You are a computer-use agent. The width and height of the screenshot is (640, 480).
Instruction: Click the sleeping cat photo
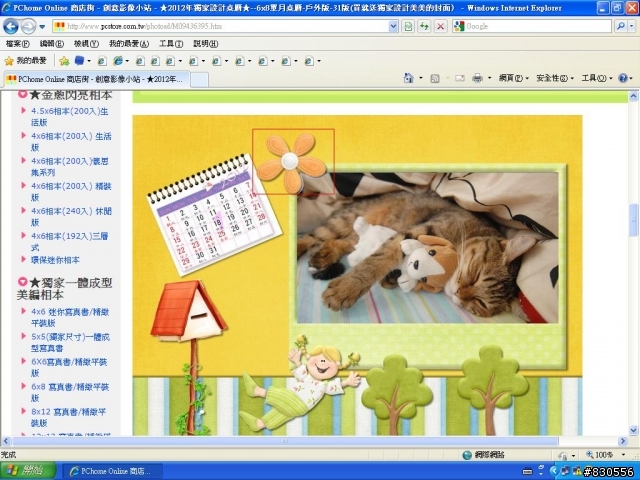point(427,248)
